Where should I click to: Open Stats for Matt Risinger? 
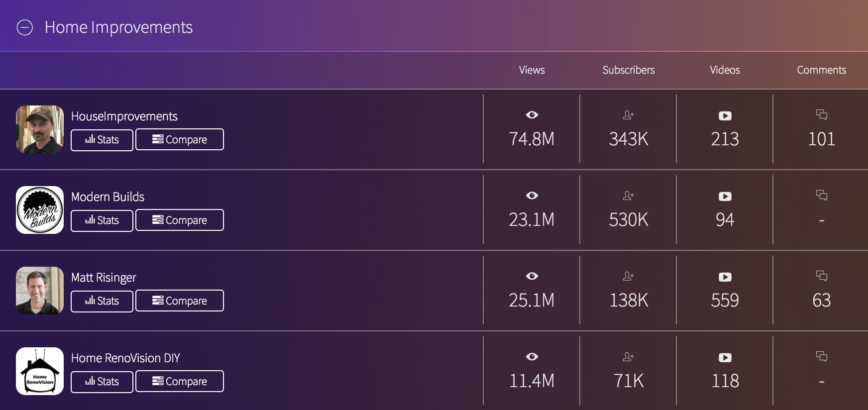pyautogui.click(x=102, y=301)
